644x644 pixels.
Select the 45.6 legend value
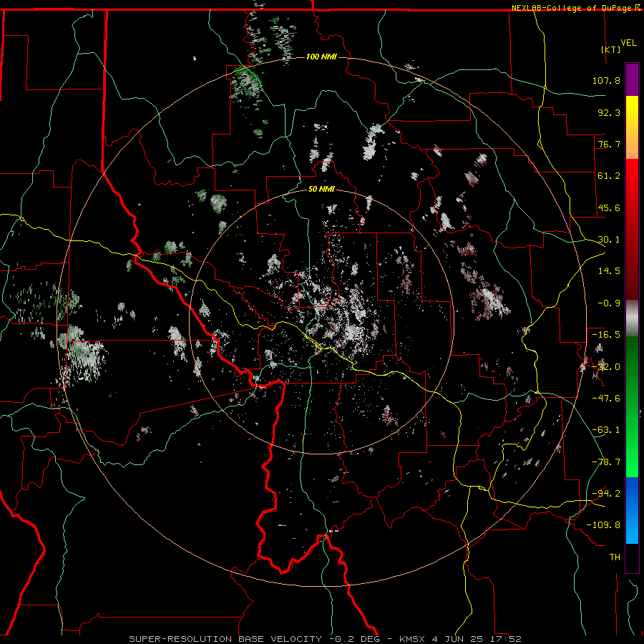[x=609, y=208]
